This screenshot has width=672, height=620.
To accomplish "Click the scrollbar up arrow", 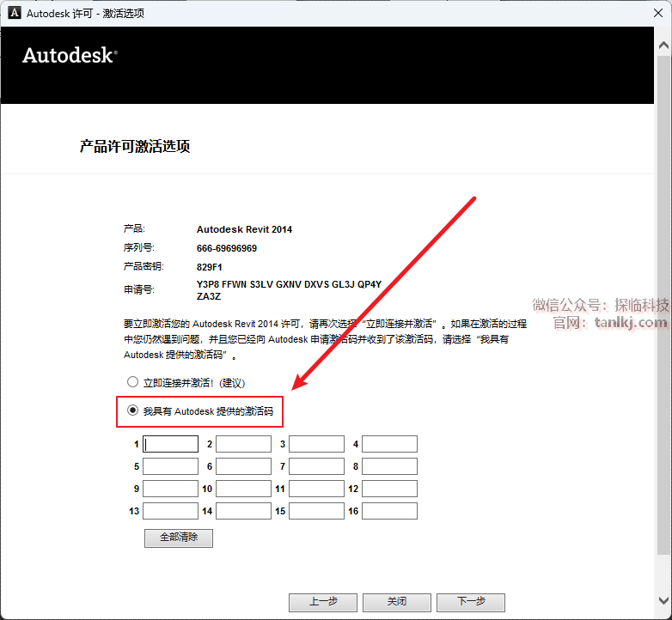I will (x=663, y=45).
